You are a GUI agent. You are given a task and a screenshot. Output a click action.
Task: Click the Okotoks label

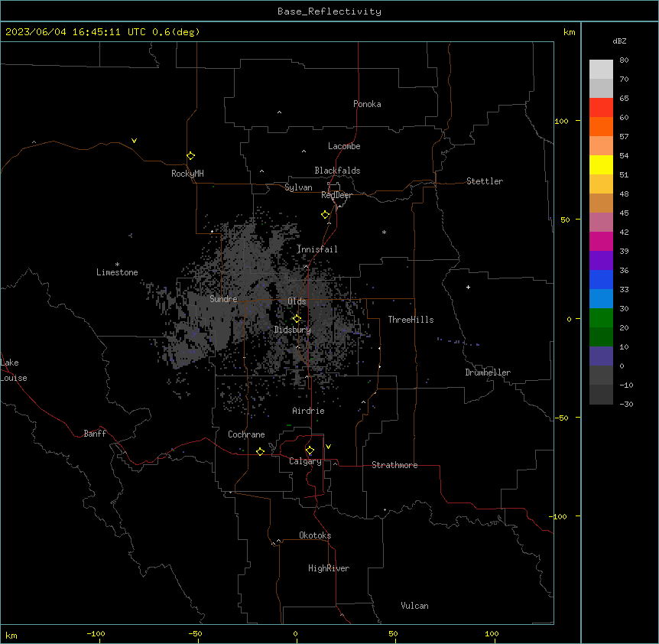(315, 535)
